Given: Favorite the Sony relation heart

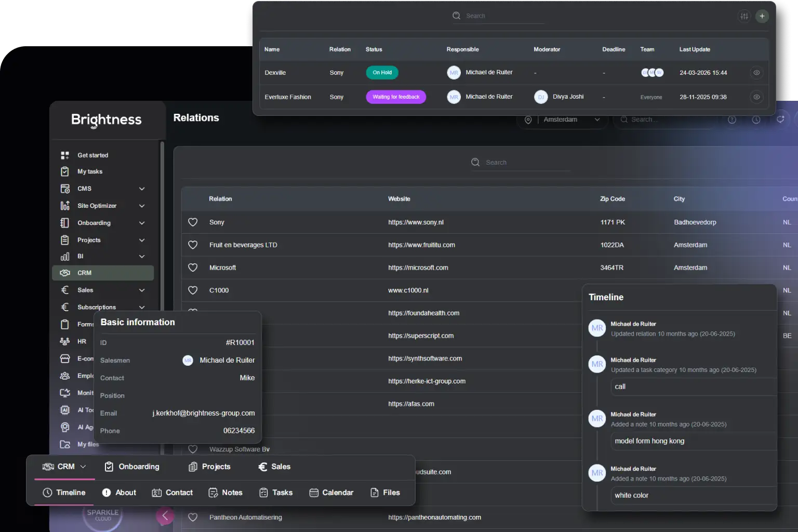Looking at the screenshot, I should [193, 222].
